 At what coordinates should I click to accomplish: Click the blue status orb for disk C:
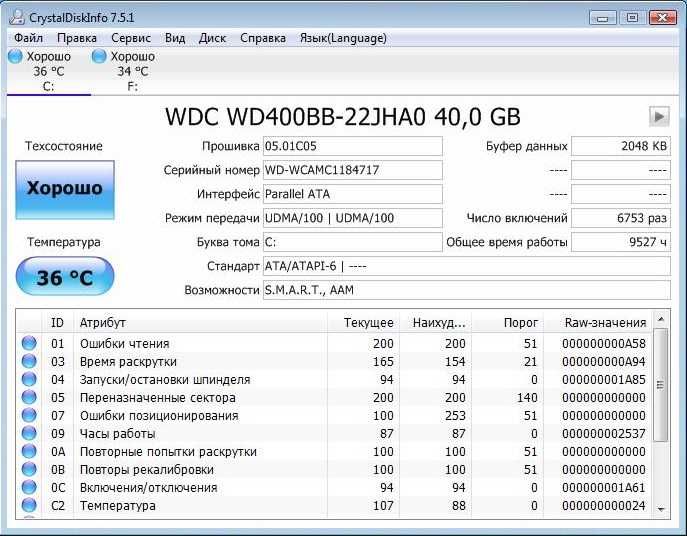coord(15,56)
